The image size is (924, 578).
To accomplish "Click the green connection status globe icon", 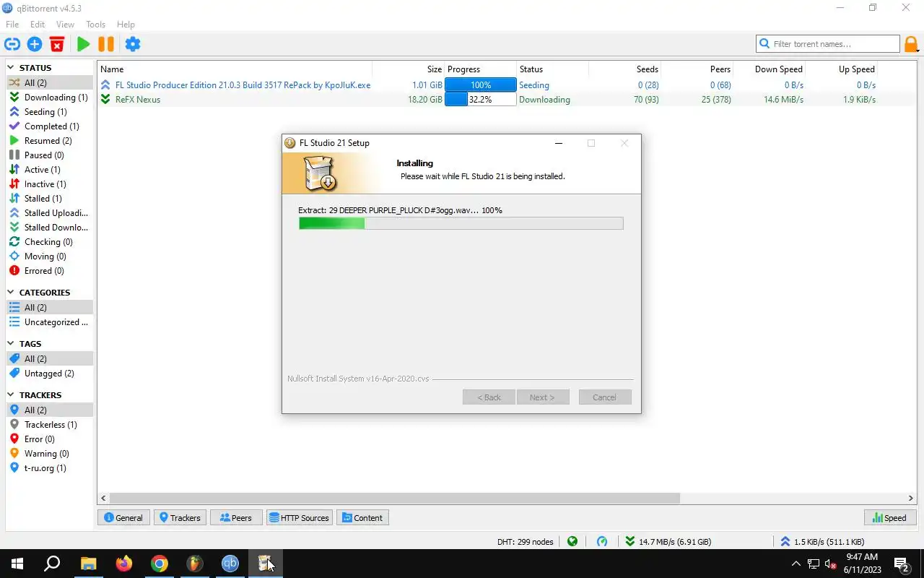I will tap(572, 542).
